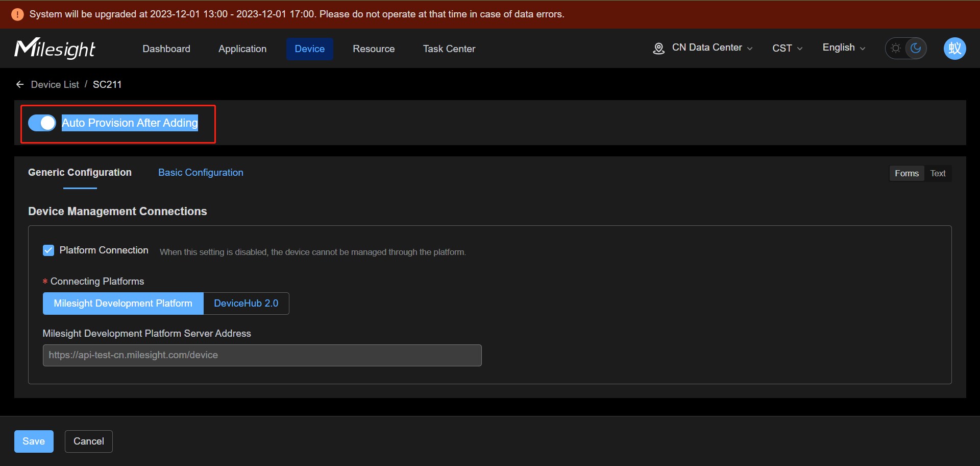Click the 'When this setting is disabled' hint text

pos(313,252)
